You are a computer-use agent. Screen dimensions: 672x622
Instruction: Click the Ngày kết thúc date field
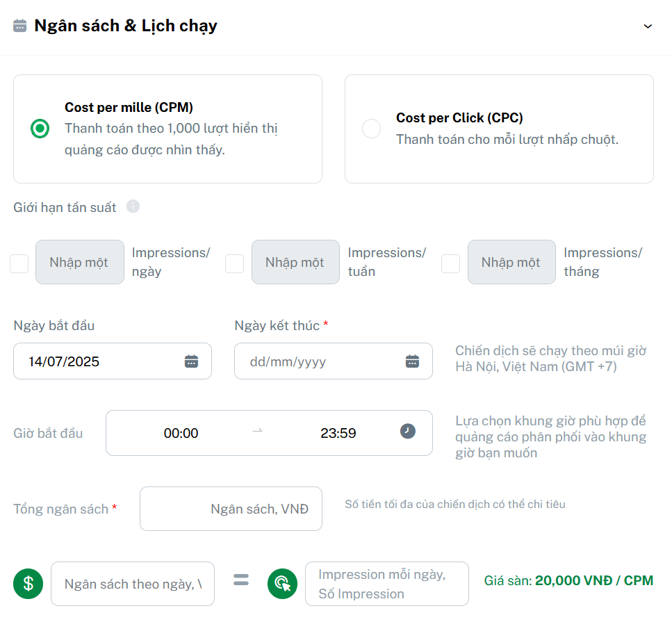(334, 361)
